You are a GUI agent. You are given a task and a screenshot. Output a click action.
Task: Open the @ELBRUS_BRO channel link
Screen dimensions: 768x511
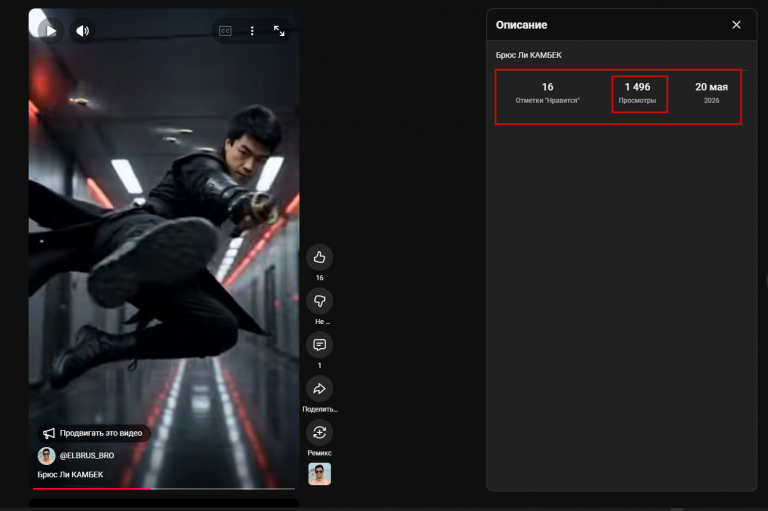pyautogui.click(x=87, y=456)
